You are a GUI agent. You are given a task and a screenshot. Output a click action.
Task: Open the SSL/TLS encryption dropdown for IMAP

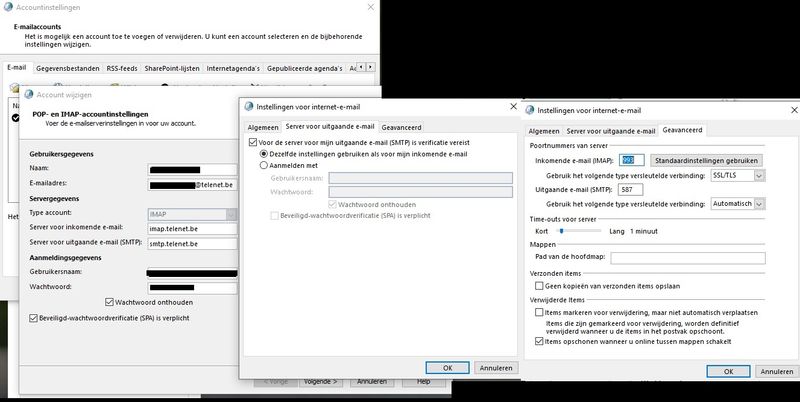pos(759,175)
